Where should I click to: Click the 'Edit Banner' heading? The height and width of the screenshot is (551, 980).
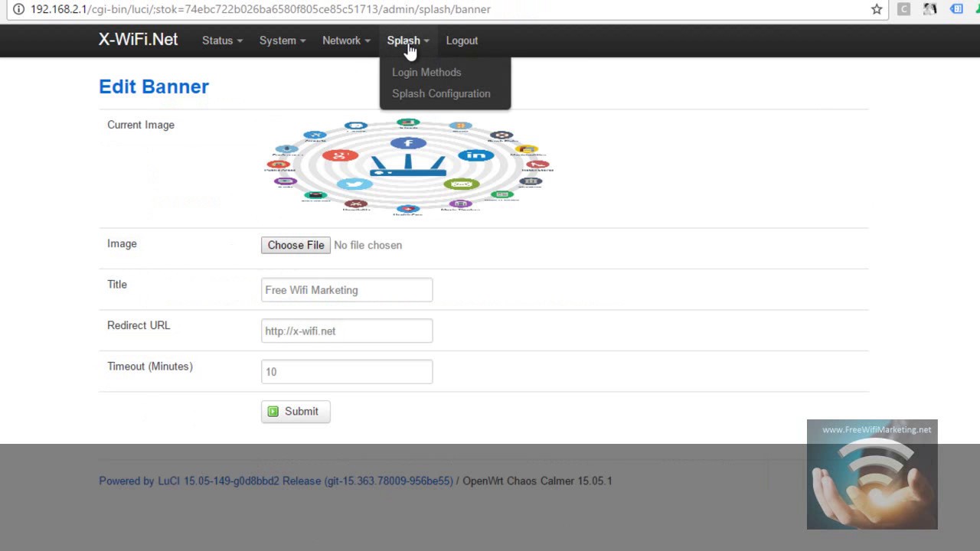pyautogui.click(x=154, y=86)
